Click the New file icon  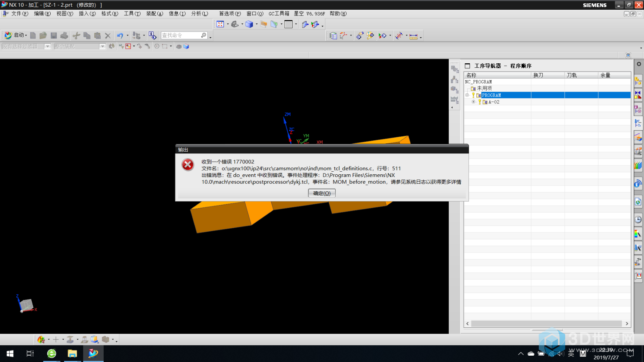33,35
